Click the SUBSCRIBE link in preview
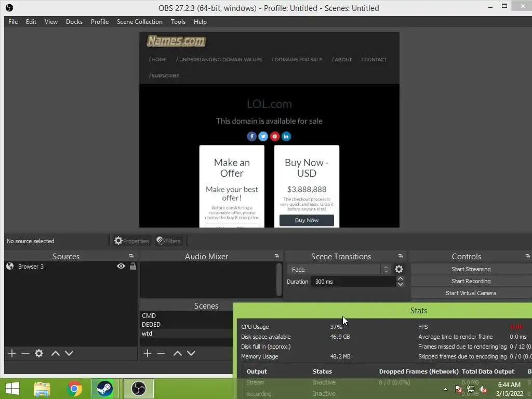The width and height of the screenshot is (532, 399). [164, 76]
